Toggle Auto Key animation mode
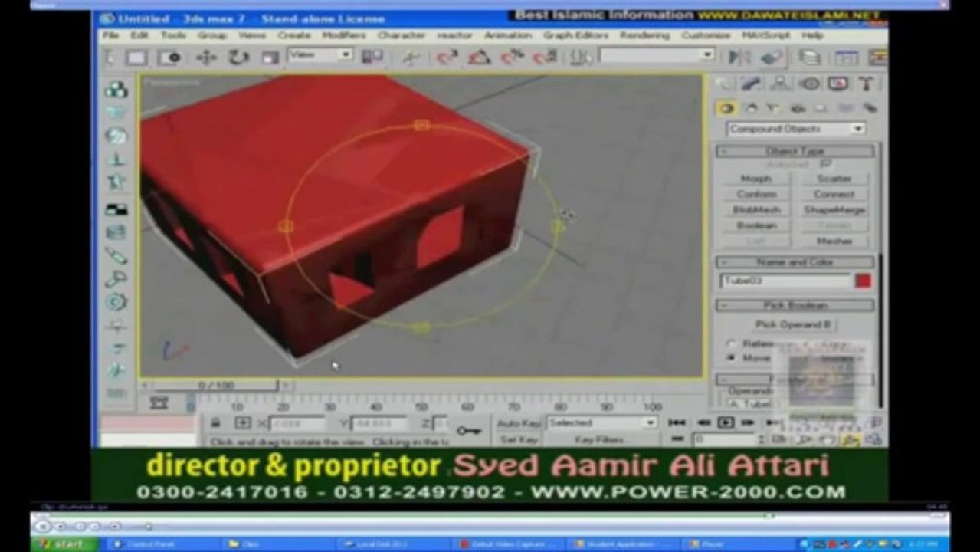This screenshot has height=552, width=980. pyautogui.click(x=519, y=423)
